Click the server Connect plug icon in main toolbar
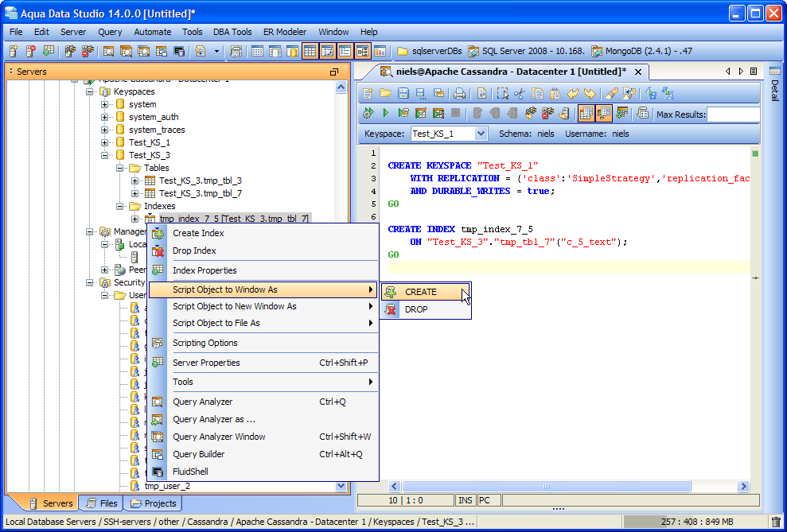 click(x=70, y=51)
